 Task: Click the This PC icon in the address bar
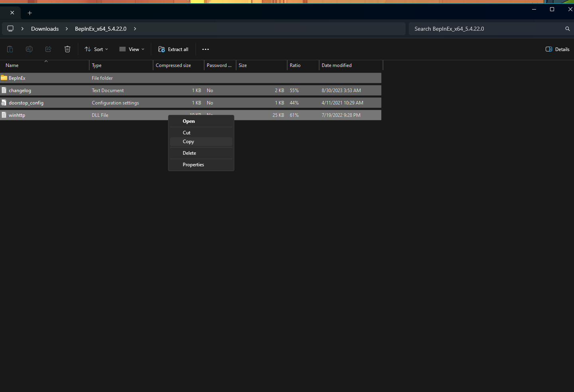[x=10, y=29]
